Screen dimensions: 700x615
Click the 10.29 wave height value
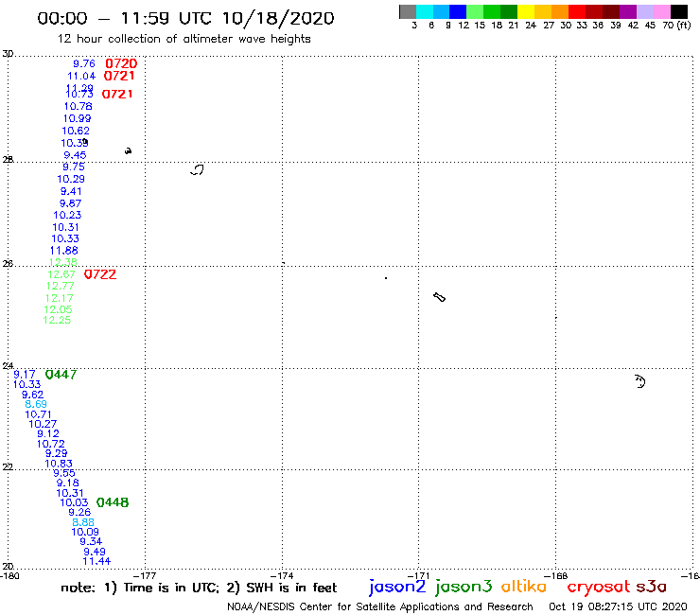pyautogui.click(x=71, y=179)
